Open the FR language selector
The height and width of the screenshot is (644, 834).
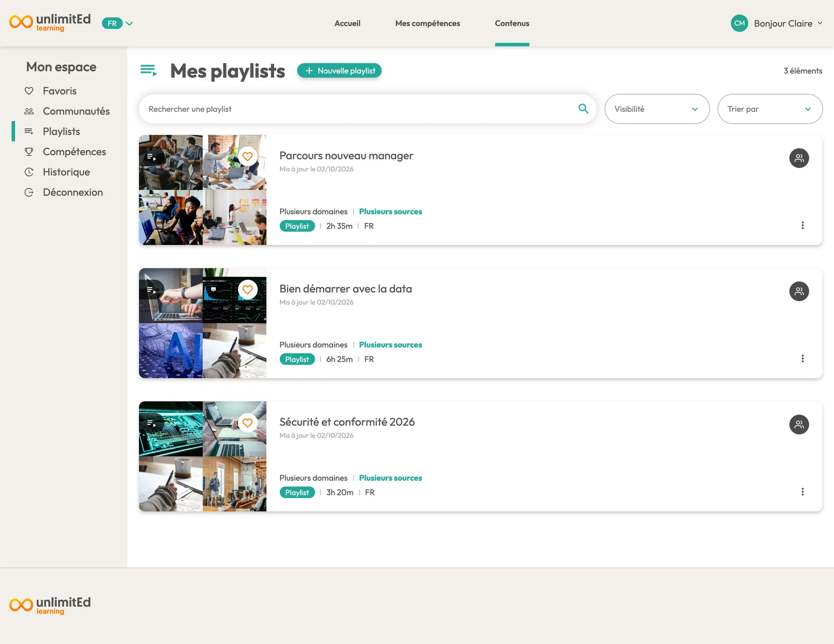pos(117,23)
